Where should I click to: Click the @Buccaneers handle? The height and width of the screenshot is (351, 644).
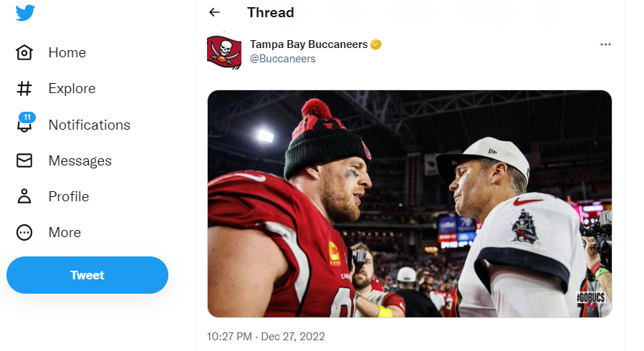[283, 59]
